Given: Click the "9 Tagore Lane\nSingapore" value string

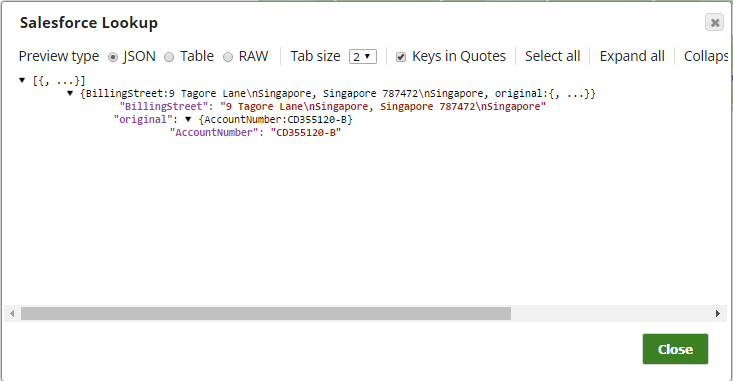Looking at the screenshot, I should click(383, 107).
